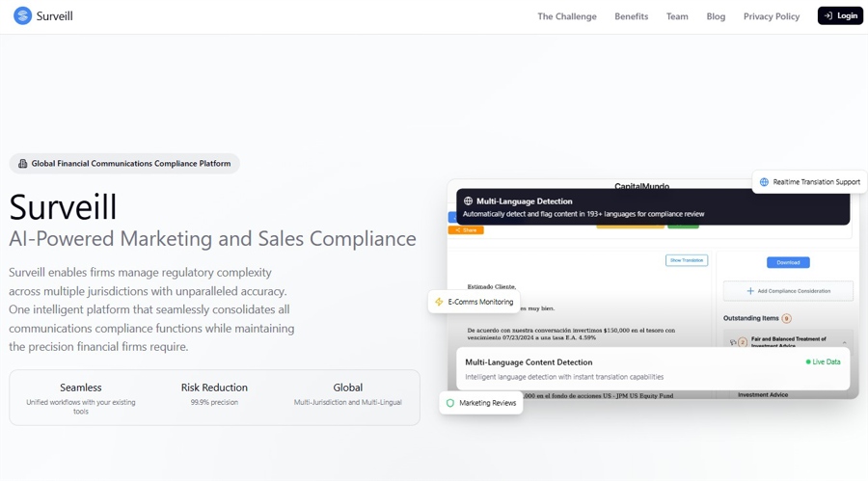Click Show Translation button

point(687,260)
